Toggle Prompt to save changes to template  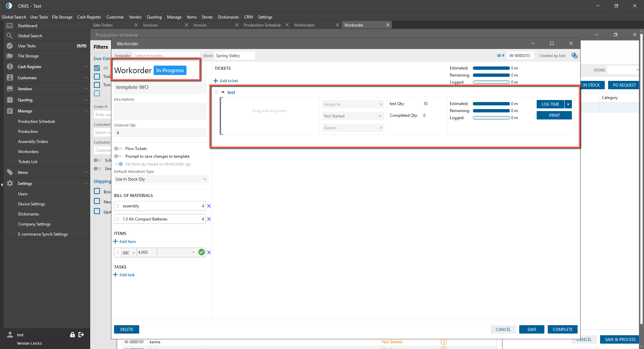pyautogui.click(x=118, y=156)
